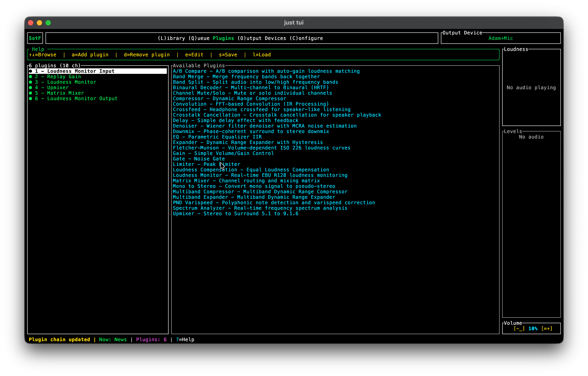Choose Band Merge from available plugins
The image size is (588, 376).
pos(246,76)
